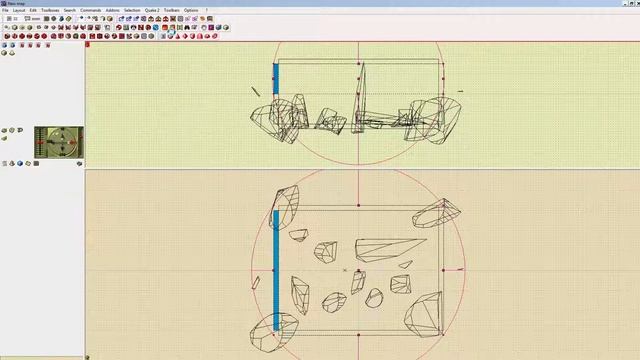Click the red marker at upper view's top-left corner
Image resolution: width=640 pixels, height=360 pixels.
[x=87, y=44]
